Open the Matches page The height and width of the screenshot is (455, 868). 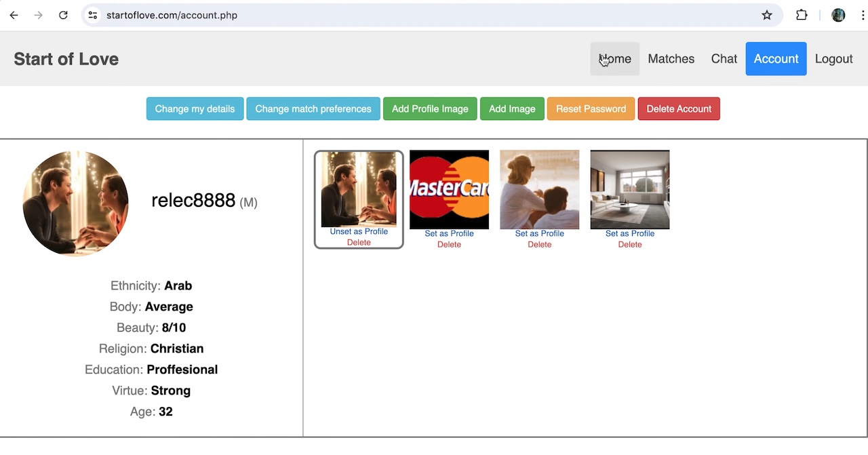tap(671, 59)
